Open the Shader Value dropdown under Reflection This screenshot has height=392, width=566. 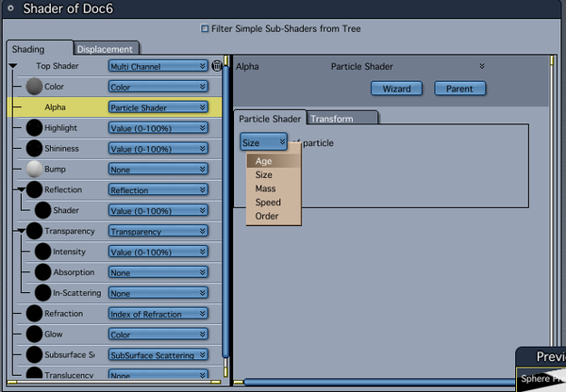158,210
